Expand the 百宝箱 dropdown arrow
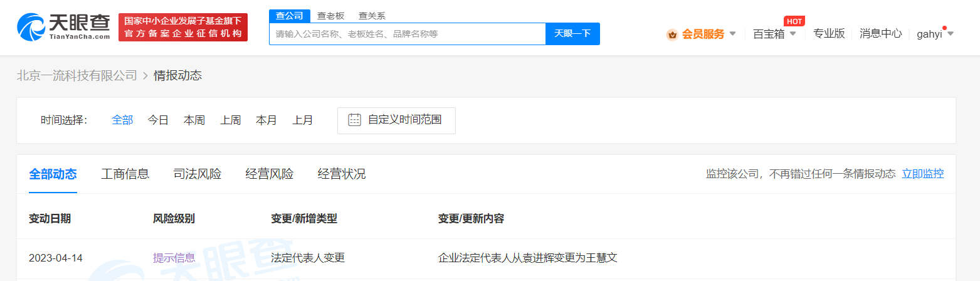This screenshot has height=281, width=980. (793, 34)
